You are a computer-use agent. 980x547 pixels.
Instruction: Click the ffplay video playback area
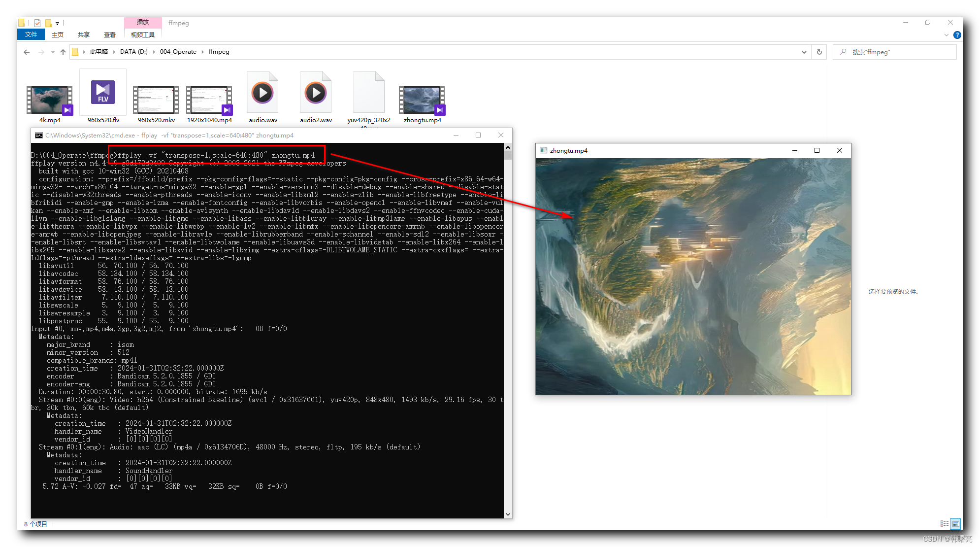tap(693, 276)
